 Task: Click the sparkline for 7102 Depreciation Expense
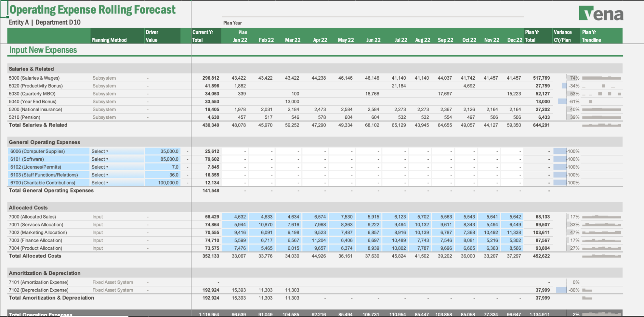coord(587,290)
